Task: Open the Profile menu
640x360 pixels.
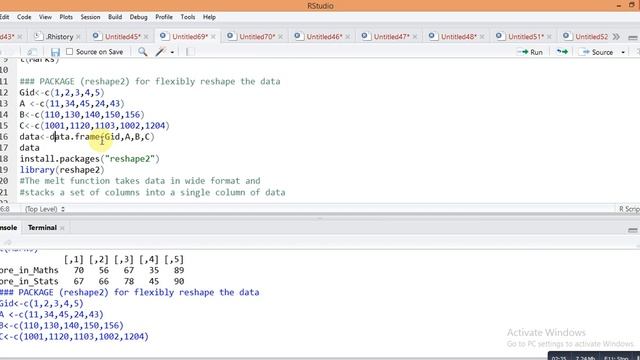Action: coord(164,17)
